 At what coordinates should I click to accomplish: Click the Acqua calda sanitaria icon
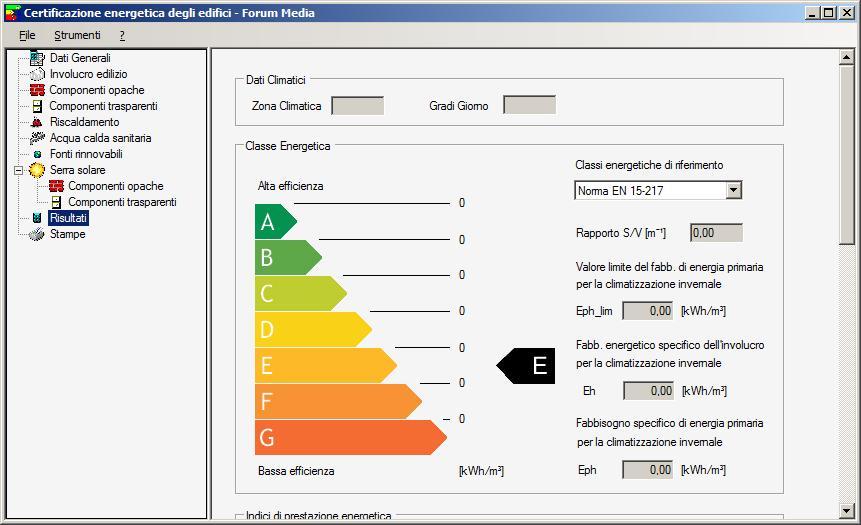point(38,138)
